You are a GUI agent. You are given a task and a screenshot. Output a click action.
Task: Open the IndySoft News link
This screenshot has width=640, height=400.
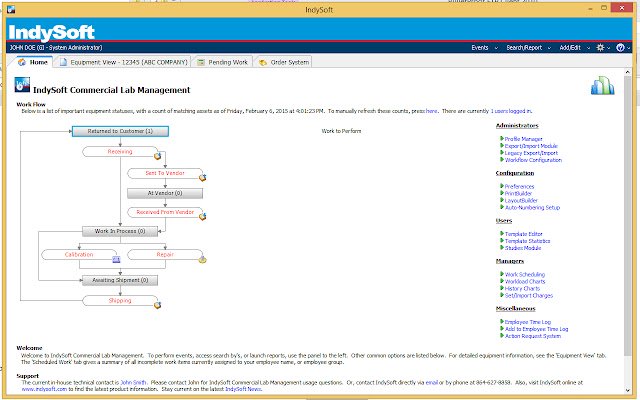click(x=243, y=389)
